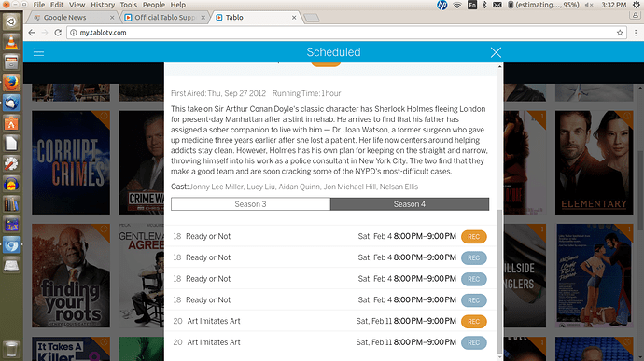Open the Finding Your Roots poster
The image size is (644, 361).
(71, 275)
